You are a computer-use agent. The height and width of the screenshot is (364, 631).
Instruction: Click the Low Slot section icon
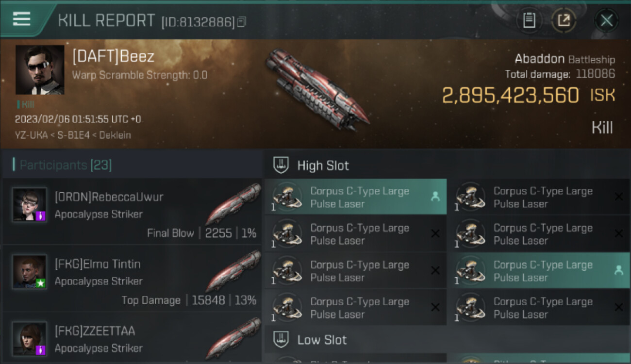click(281, 340)
